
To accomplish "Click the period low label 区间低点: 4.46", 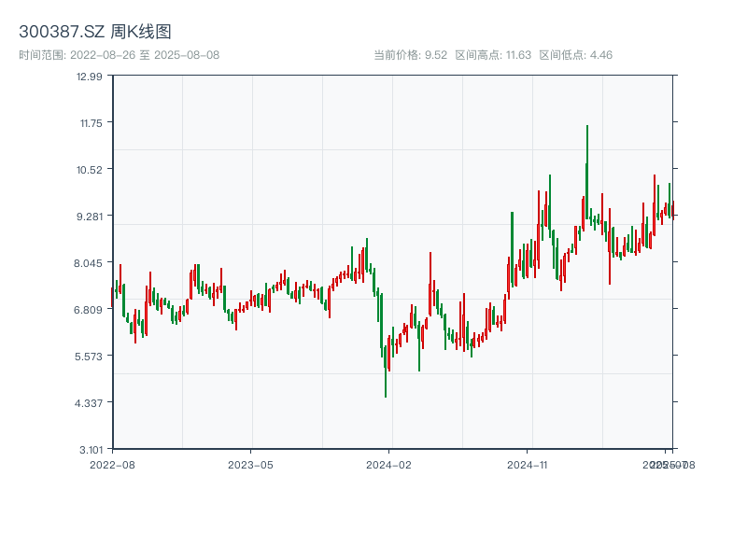I will click(575, 55).
